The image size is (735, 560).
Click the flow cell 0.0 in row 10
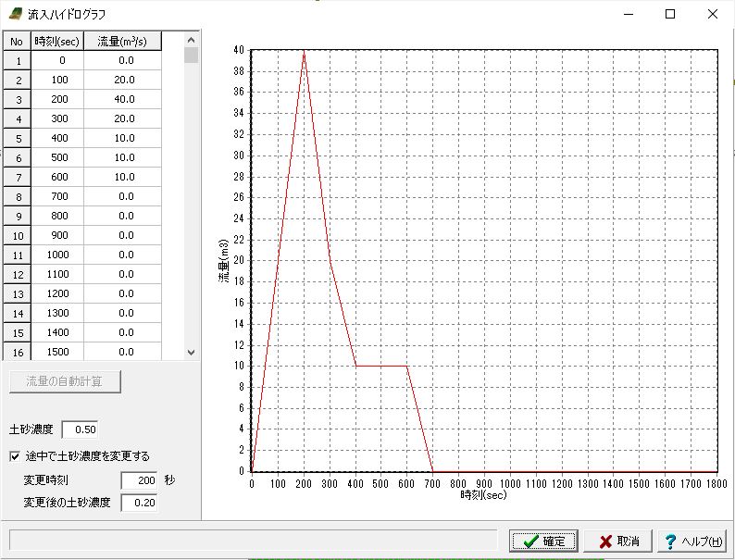(x=123, y=235)
